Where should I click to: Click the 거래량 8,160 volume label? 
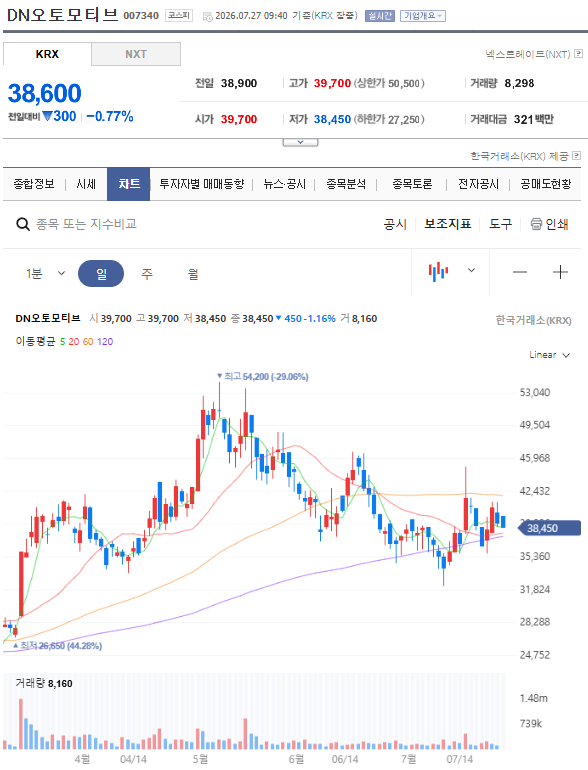click(x=44, y=684)
